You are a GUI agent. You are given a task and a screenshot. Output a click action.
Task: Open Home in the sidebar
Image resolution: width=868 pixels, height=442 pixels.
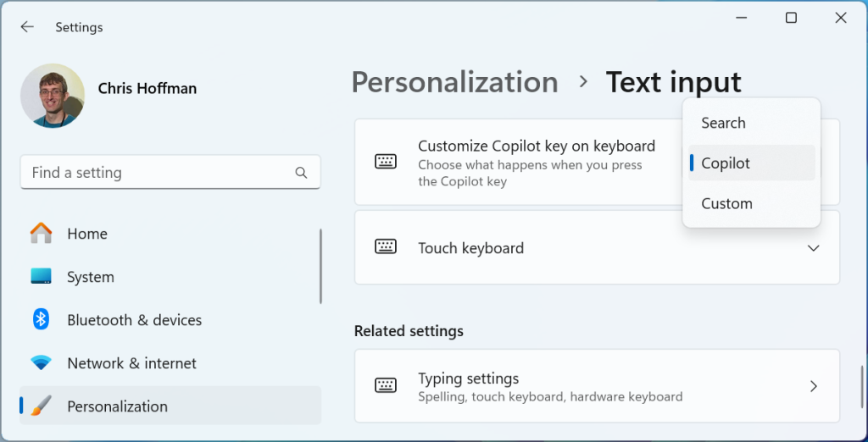coord(170,234)
